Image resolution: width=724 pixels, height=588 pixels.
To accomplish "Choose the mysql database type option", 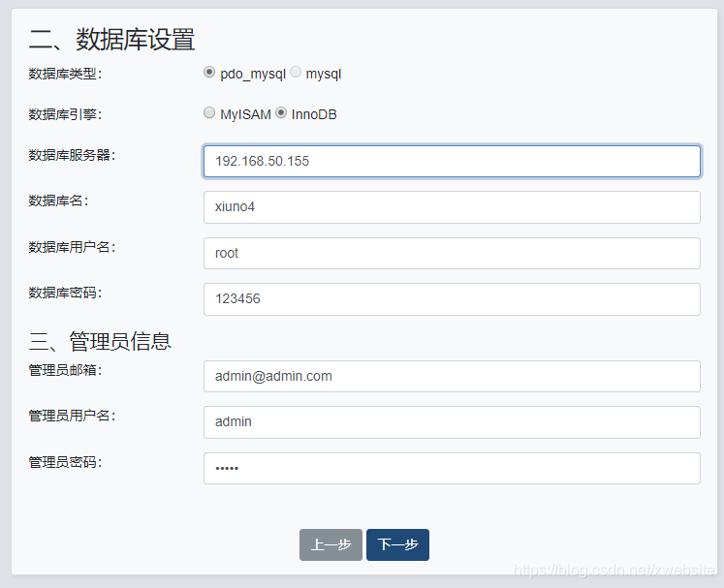I will click(x=296, y=72).
